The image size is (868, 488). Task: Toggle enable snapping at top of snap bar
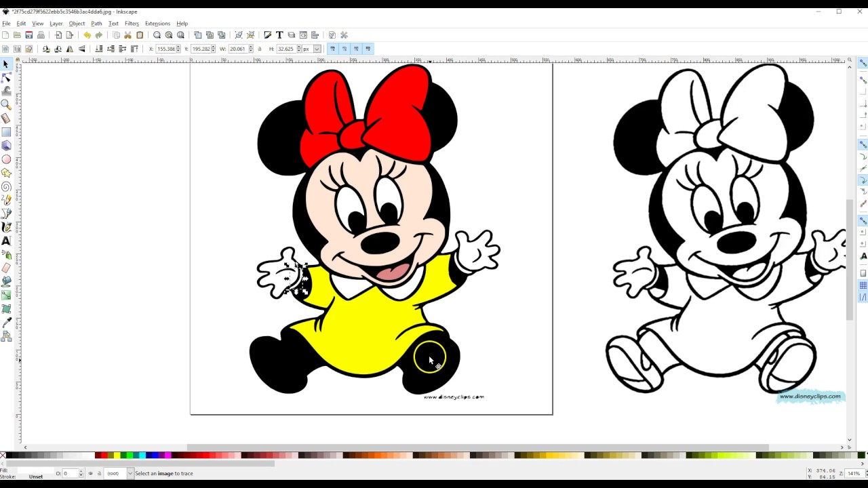tap(863, 63)
